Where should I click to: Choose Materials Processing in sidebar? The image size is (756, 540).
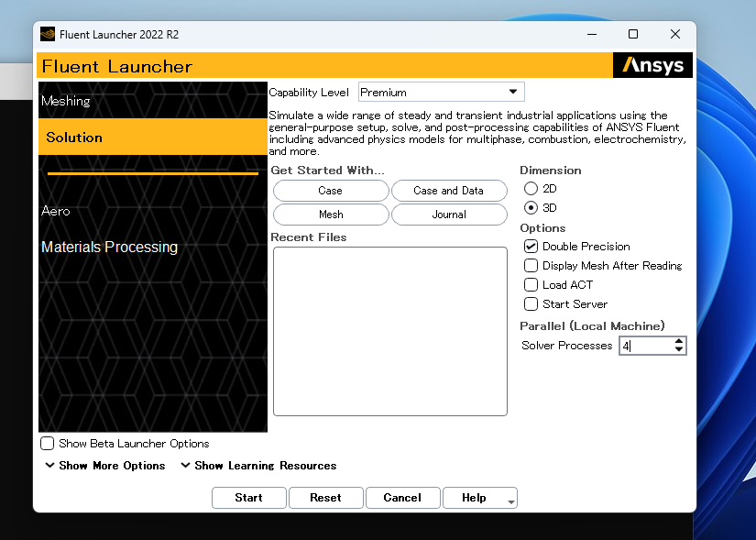(109, 247)
